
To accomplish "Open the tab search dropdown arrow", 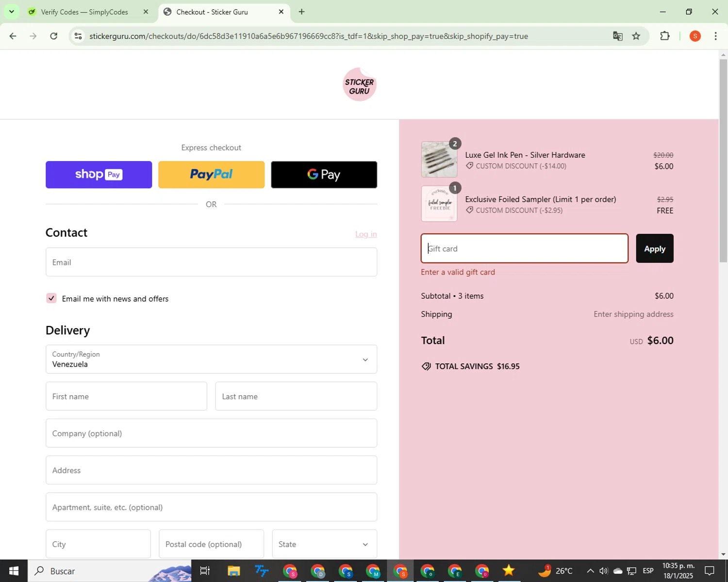I will point(11,12).
